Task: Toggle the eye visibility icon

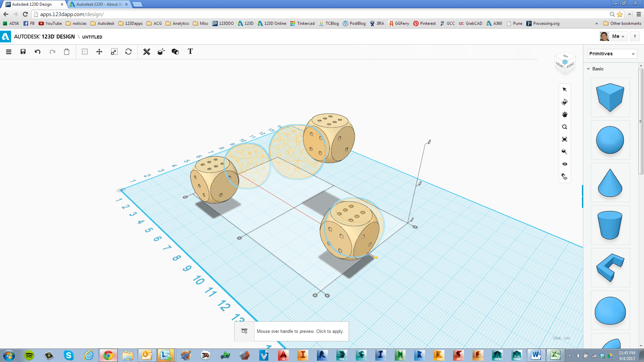Action: click(565, 164)
